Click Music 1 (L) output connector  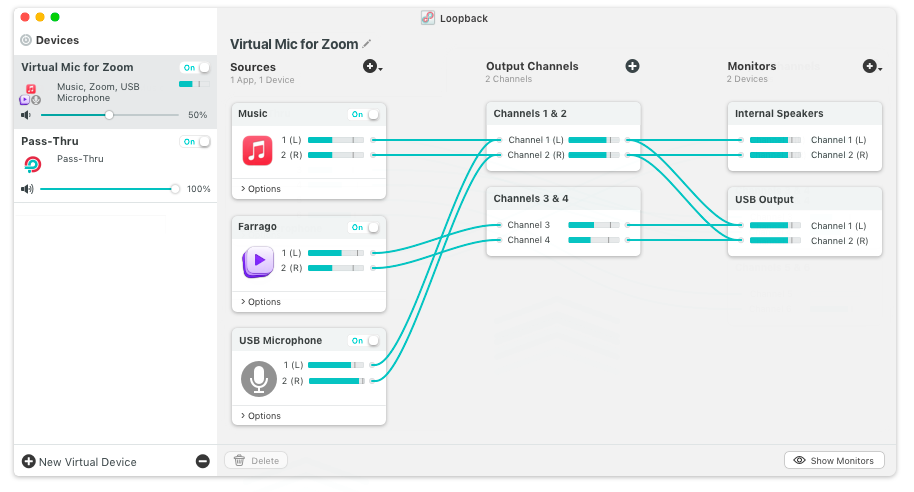point(373,140)
